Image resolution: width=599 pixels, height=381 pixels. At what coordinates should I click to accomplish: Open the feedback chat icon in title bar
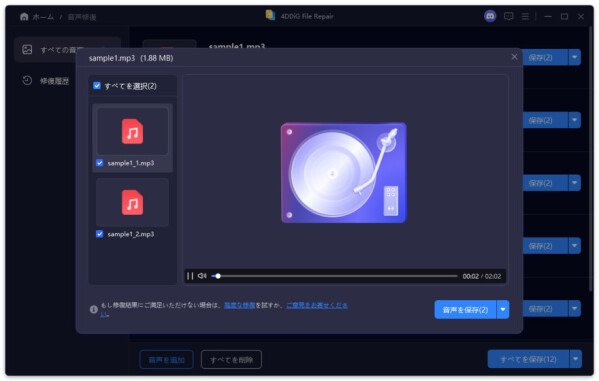508,16
